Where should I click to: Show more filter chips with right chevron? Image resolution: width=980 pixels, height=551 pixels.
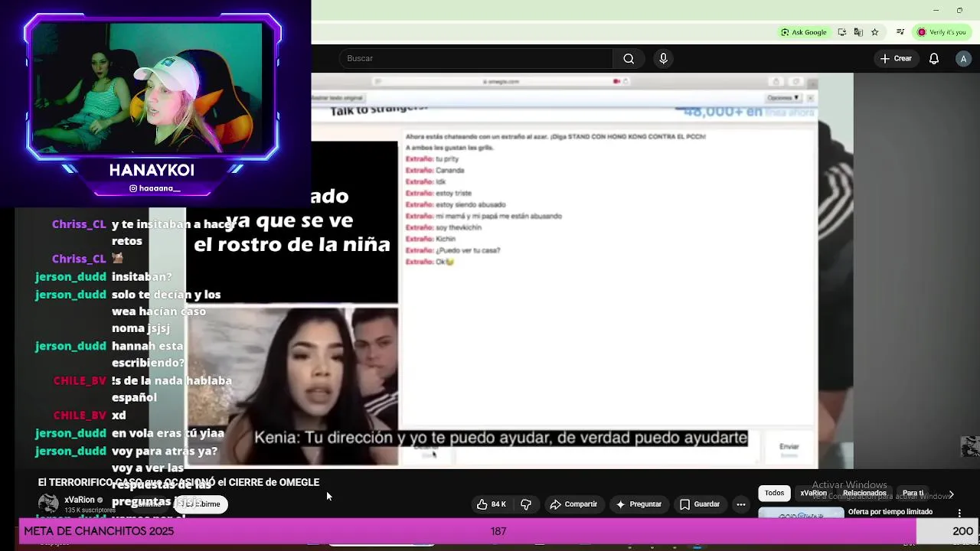pos(951,494)
